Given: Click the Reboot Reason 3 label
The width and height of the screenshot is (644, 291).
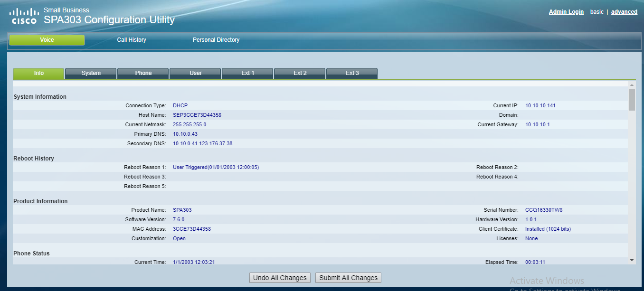Looking at the screenshot, I should pyautogui.click(x=145, y=177).
